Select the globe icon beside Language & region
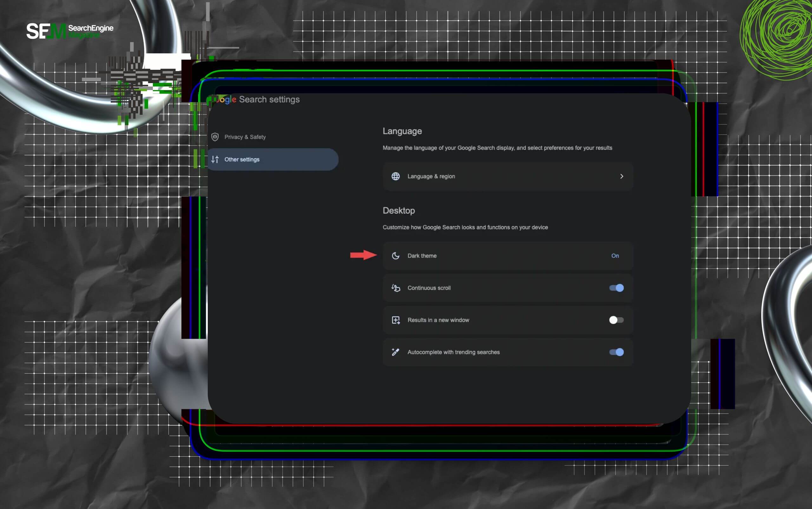 click(x=396, y=176)
